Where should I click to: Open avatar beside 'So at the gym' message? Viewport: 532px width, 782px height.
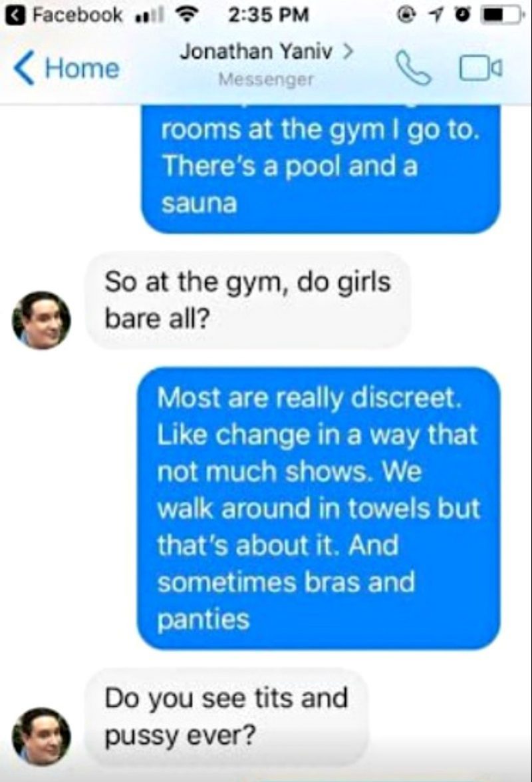coord(41,320)
